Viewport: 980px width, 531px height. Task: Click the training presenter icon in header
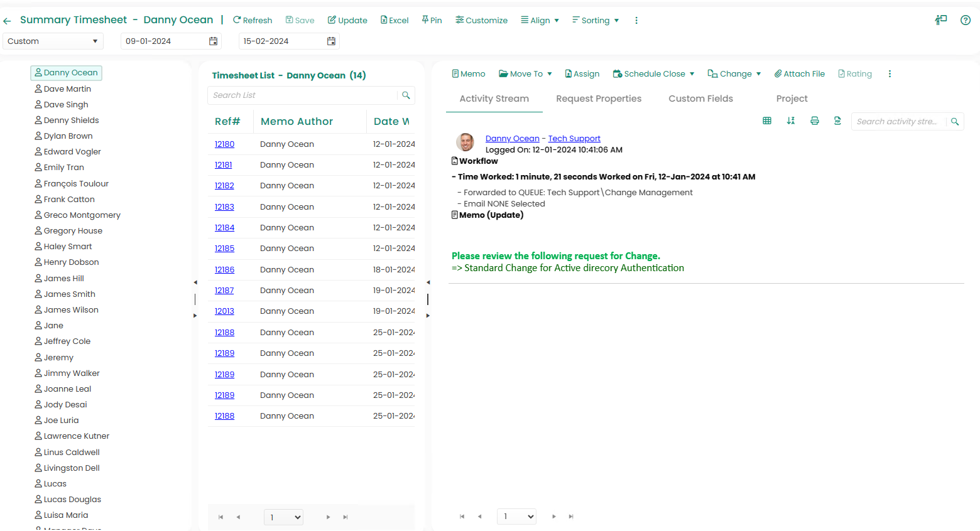pyautogui.click(x=940, y=20)
